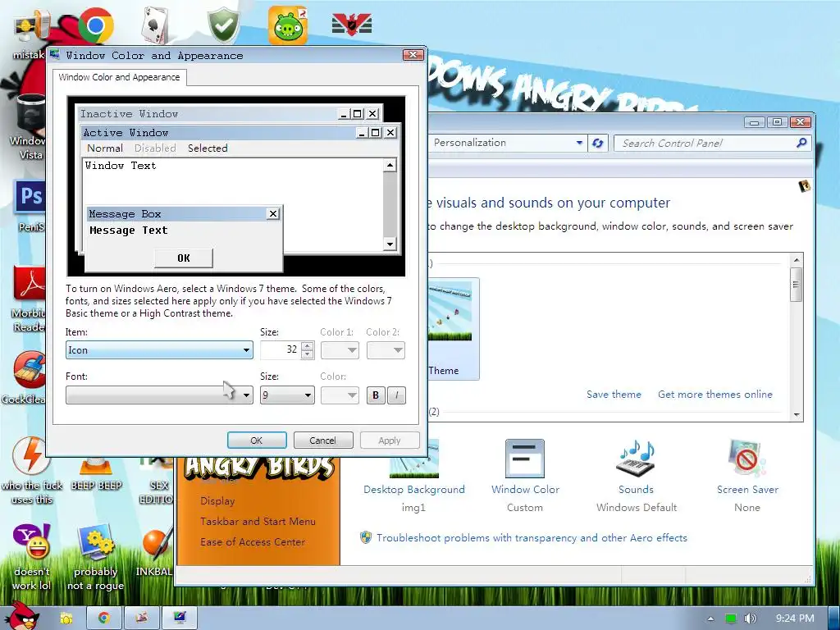This screenshot has width=840, height=630.
Task: Open Troubleshoot problems with transparency link
Action: click(x=532, y=538)
